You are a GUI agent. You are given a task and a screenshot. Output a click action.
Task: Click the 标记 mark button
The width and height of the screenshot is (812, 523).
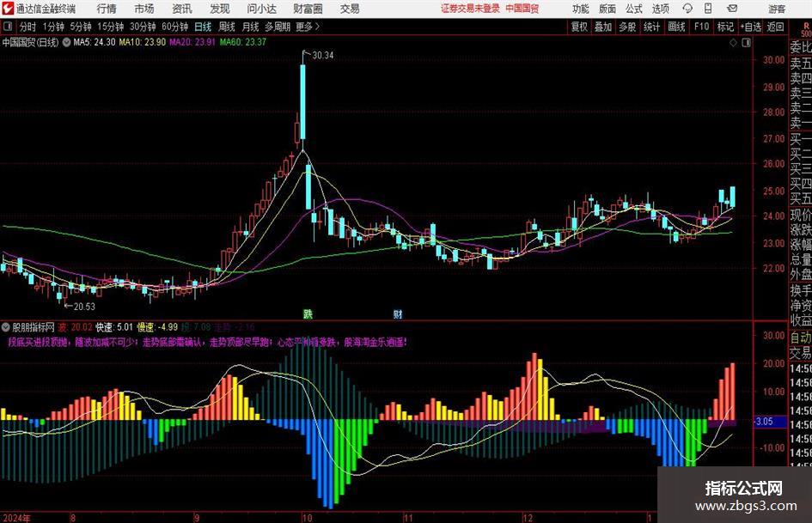pyautogui.click(x=725, y=27)
